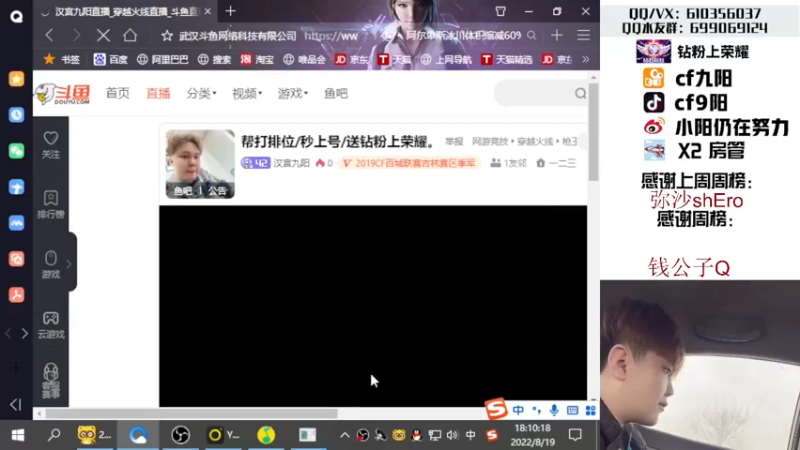
Task: Click the Douyu search field
Action: 534,93
